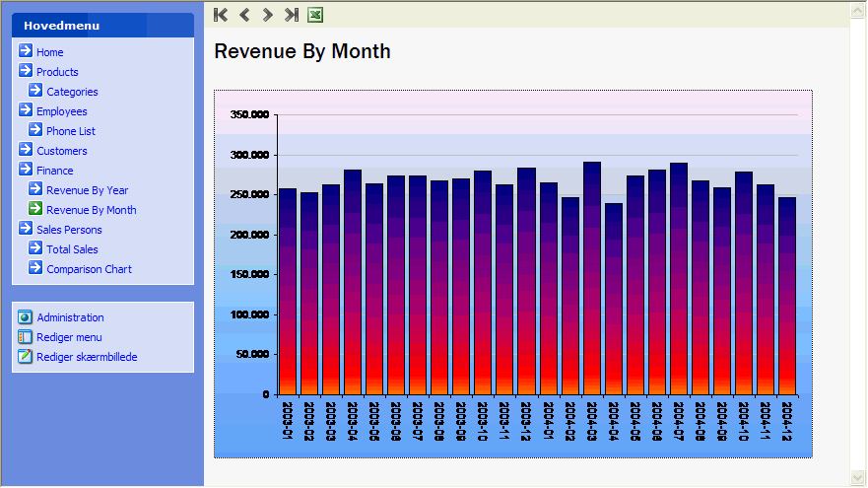Select Categories under Products
The width and height of the screenshot is (868, 488).
[x=72, y=92]
